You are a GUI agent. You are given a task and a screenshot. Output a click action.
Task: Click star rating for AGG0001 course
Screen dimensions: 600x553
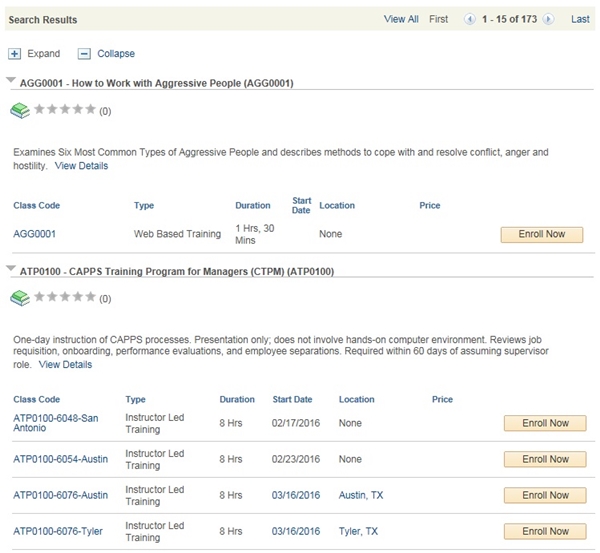point(65,110)
